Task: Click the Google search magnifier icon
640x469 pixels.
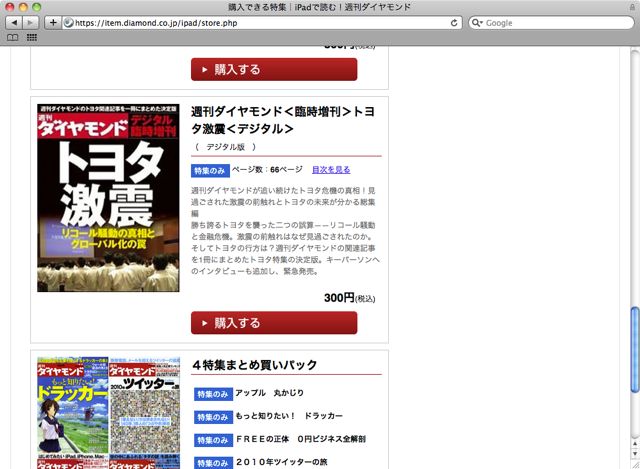Action: coord(476,23)
